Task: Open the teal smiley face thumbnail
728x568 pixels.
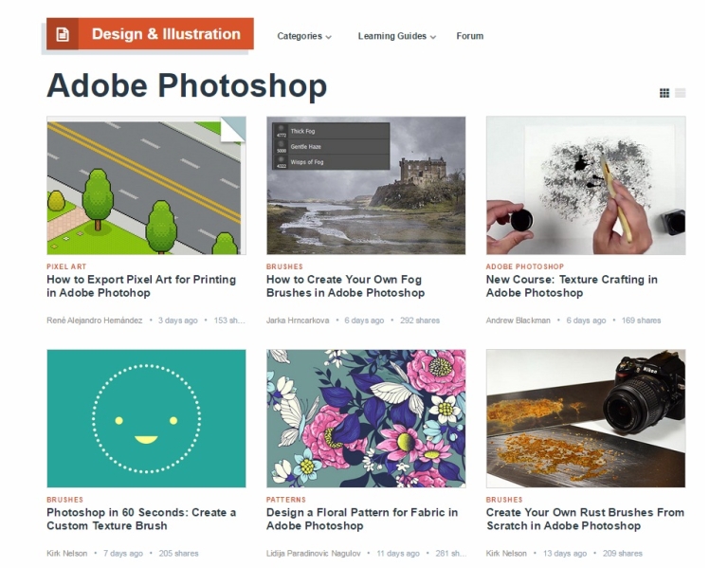Action: pyautogui.click(x=146, y=418)
